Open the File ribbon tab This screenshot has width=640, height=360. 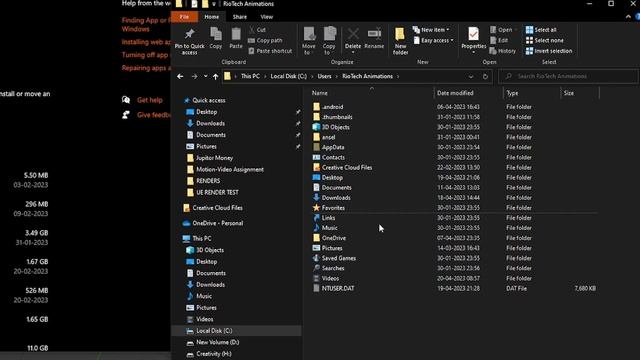tap(184, 17)
